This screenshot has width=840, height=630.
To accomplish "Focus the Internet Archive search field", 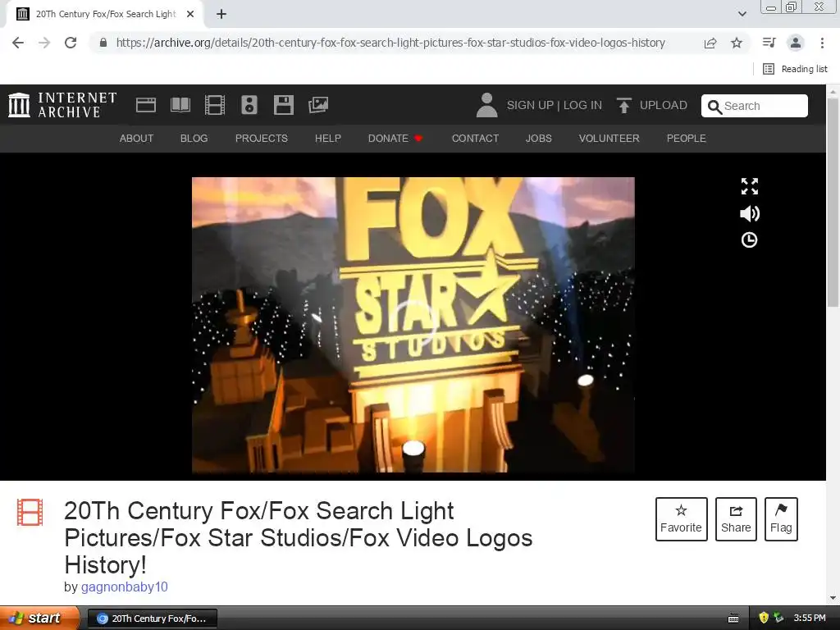I will (755, 106).
